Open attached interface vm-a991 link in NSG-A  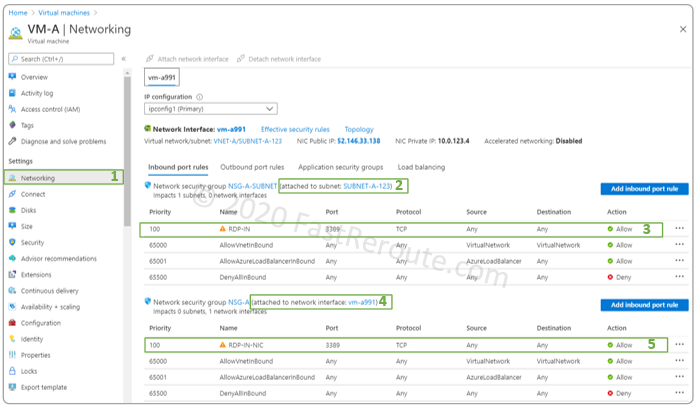pos(361,302)
